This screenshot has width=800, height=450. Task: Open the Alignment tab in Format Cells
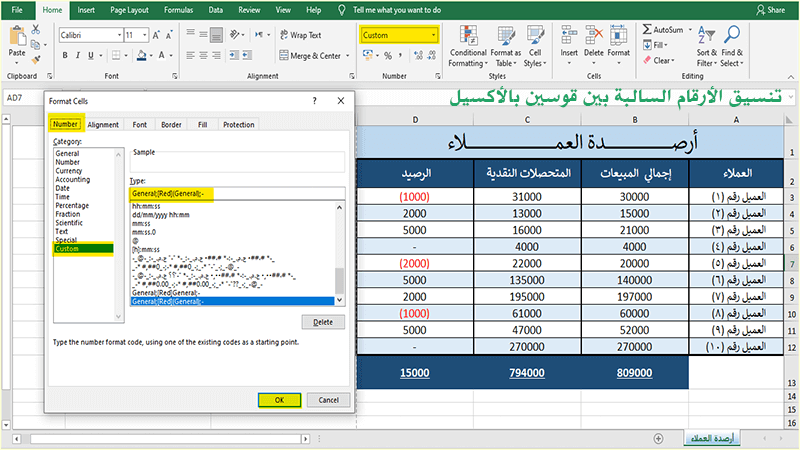pyautogui.click(x=103, y=124)
